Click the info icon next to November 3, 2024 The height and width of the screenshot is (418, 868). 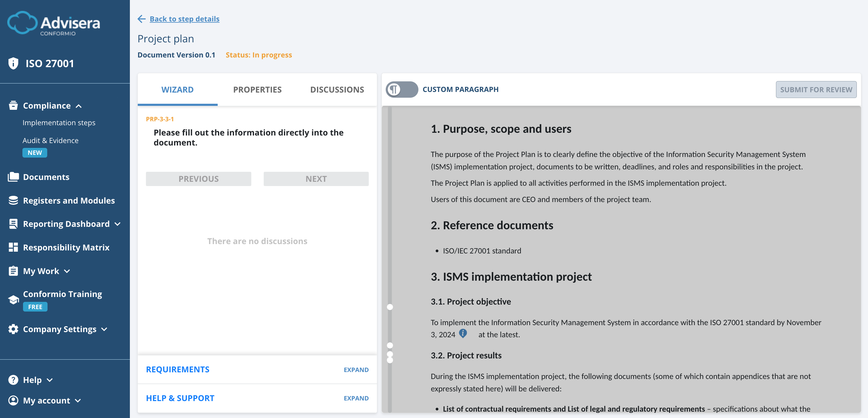[463, 334]
